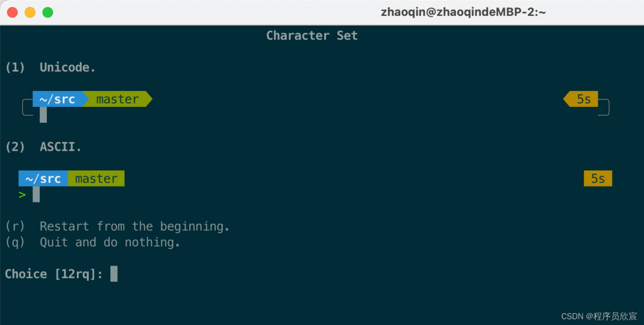Click (q) Quit and do nothing
Viewport: 644px width, 325px height.
click(x=93, y=242)
